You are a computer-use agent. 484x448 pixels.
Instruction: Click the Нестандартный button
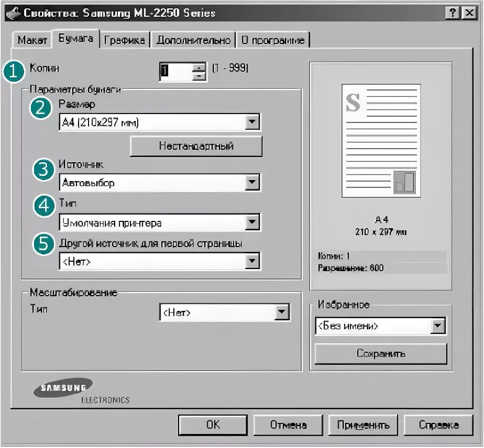point(196,146)
